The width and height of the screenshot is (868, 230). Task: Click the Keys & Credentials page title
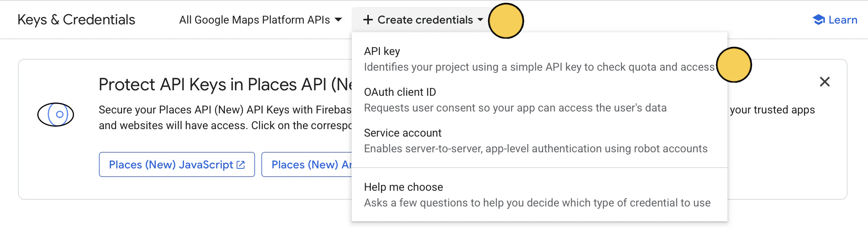pos(76,20)
